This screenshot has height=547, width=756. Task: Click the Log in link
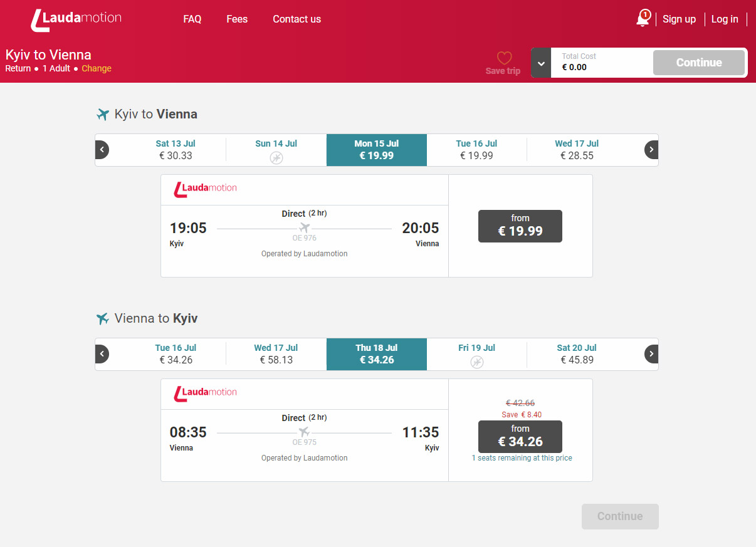tap(725, 19)
